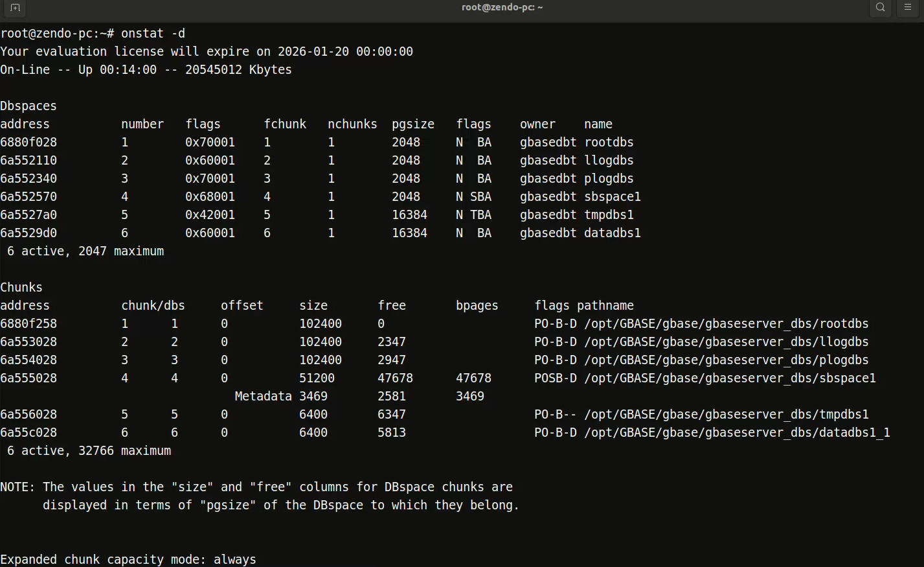Click the 'POSB-D' flags on sbspace1 chunk

click(x=556, y=378)
